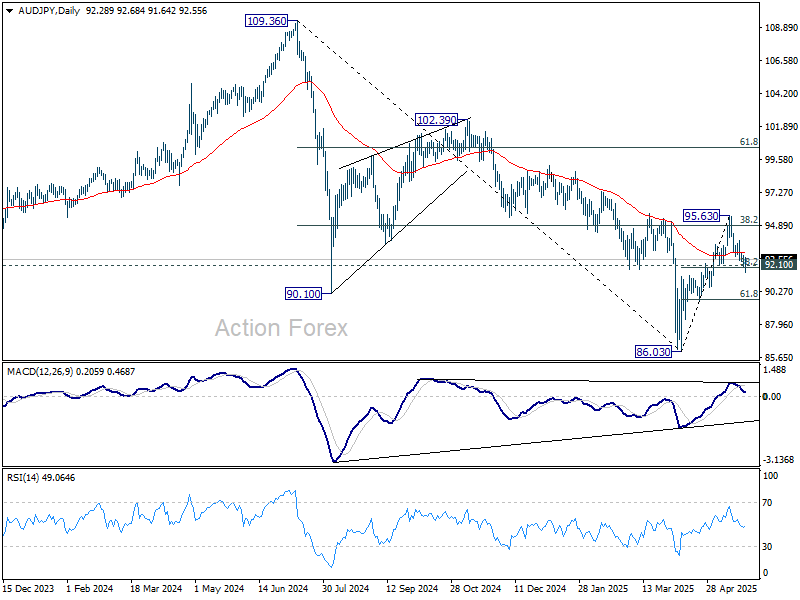Click the RSI(14) 49.0646 indicator label

(41, 478)
